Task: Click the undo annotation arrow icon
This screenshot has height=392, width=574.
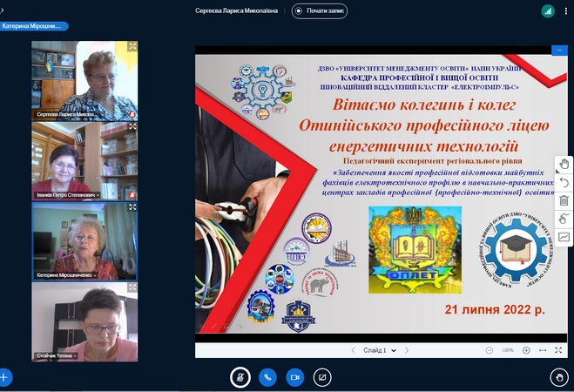Action: 564,182
